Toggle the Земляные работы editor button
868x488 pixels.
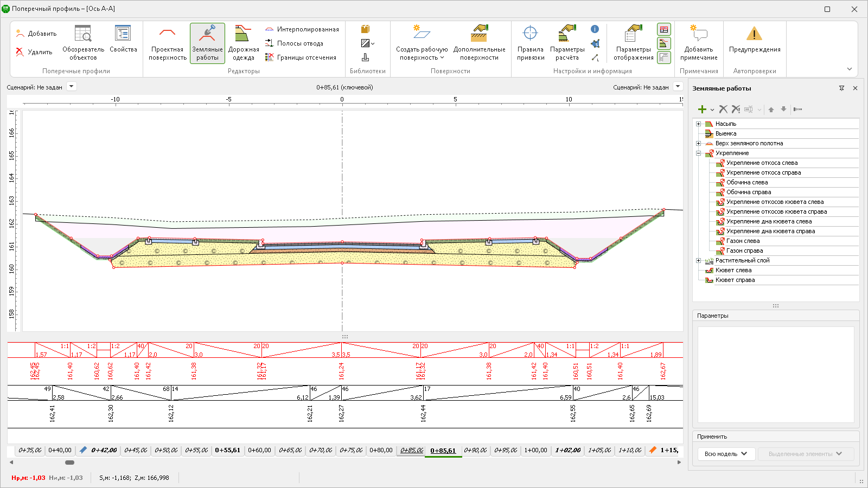pyautogui.click(x=207, y=43)
